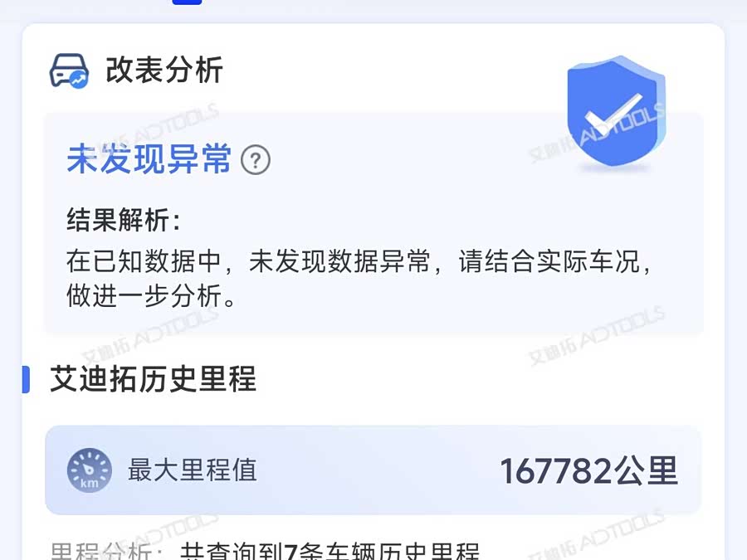
Task: Click the km odometer gauge icon
Action: click(89, 470)
